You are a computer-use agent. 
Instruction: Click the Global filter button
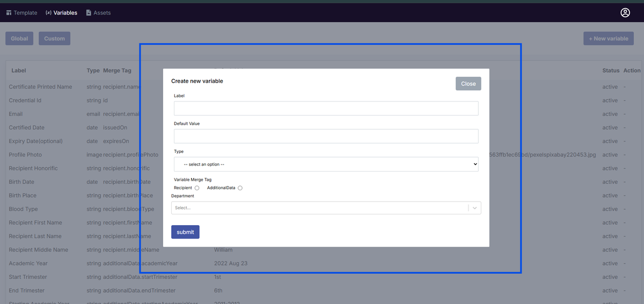click(19, 39)
